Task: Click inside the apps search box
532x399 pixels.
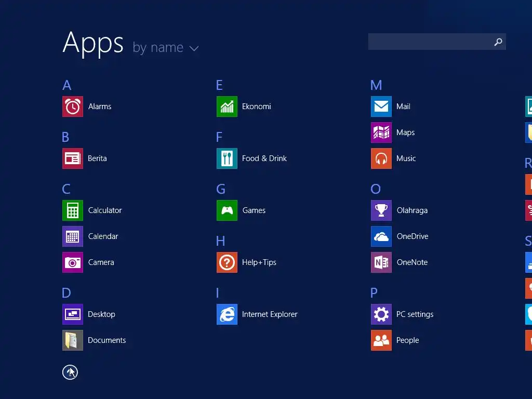Action: (x=437, y=42)
